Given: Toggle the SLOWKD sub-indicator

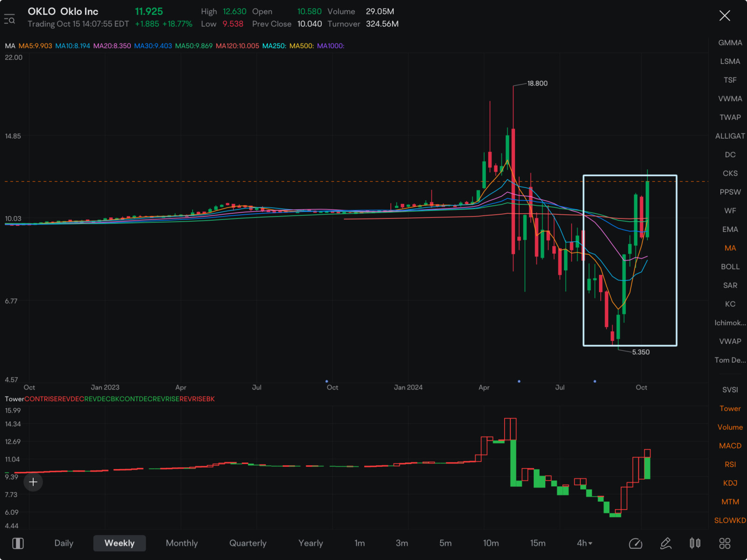Looking at the screenshot, I should point(730,520).
